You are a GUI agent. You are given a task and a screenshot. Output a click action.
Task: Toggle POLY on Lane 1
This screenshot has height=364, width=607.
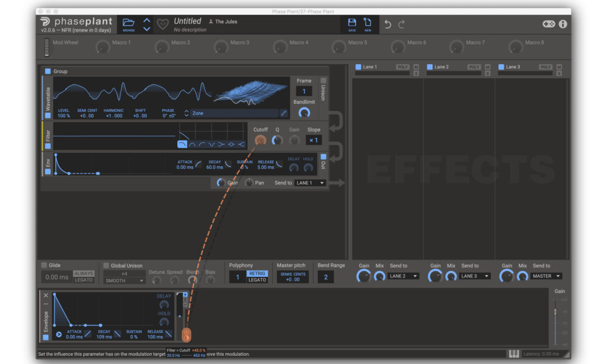[402, 67]
